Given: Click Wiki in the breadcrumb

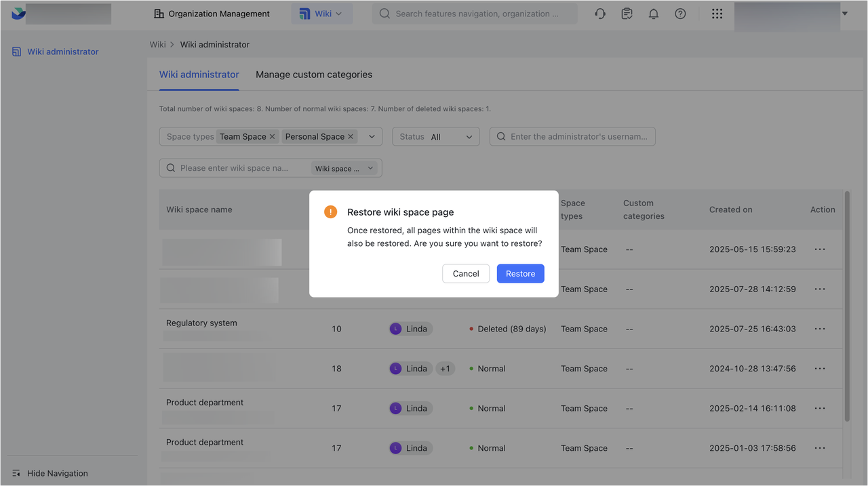Looking at the screenshot, I should coord(158,45).
